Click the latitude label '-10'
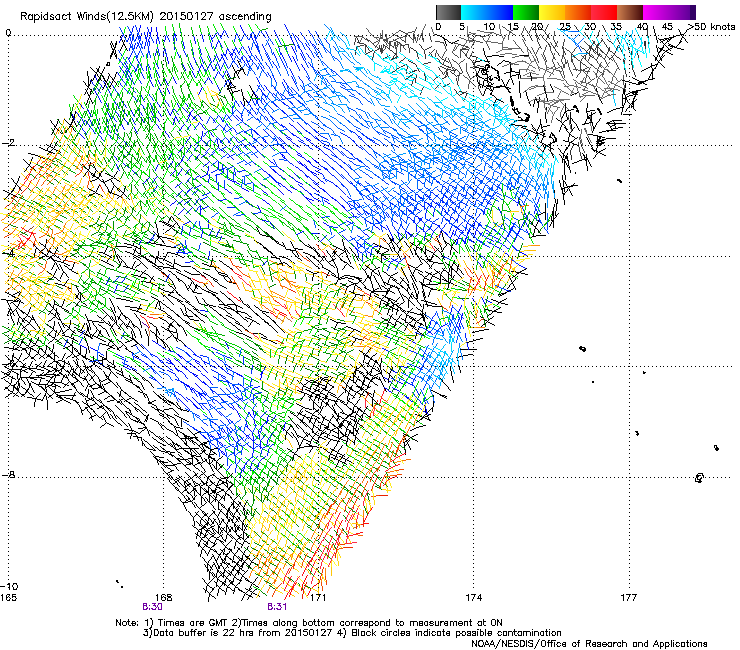 (x=9, y=586)
